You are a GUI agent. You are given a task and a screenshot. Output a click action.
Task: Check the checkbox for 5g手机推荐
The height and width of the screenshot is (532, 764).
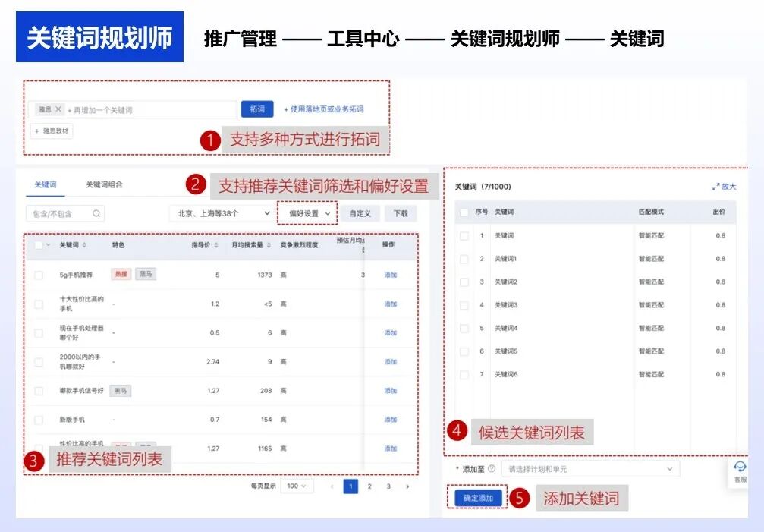coord(38,274)
